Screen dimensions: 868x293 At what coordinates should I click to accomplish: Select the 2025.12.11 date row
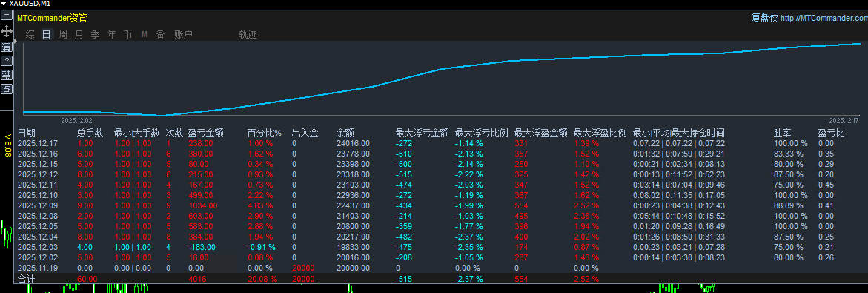coord(38,185)
